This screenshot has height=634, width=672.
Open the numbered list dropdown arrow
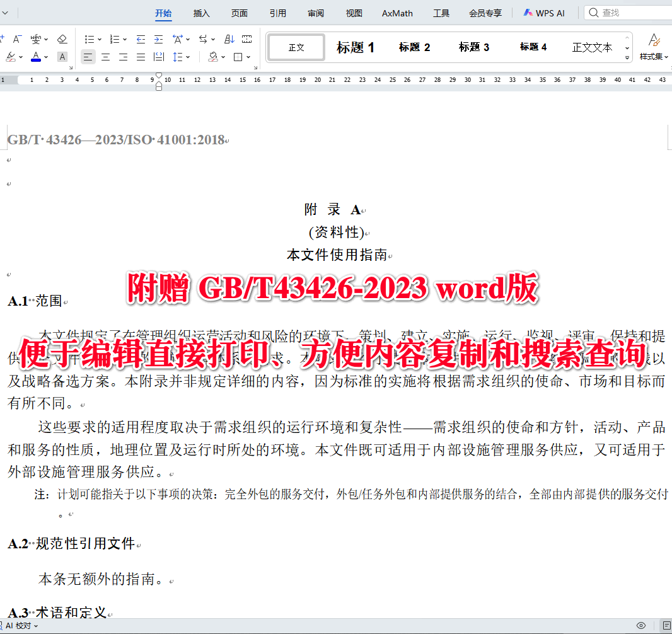(x=124, y=39)
